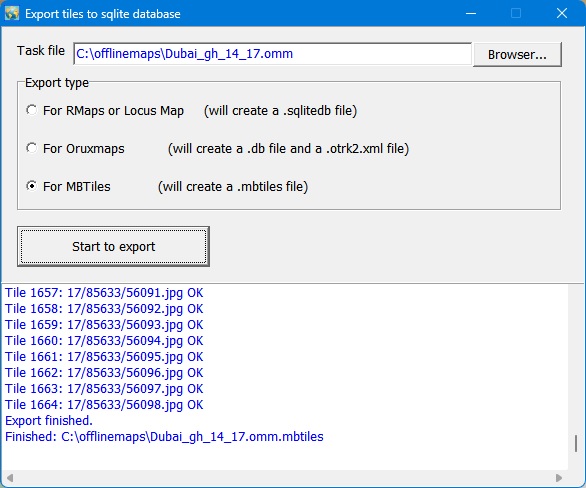Close the Export tiles to sqlite window
Image resolution: width=586 pixels, height=488 pixels.
(562, 13)
